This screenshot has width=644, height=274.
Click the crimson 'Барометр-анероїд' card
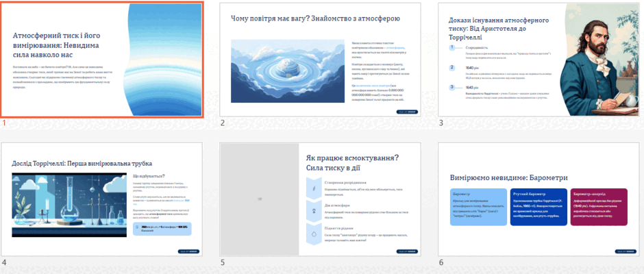click(599, 207)
